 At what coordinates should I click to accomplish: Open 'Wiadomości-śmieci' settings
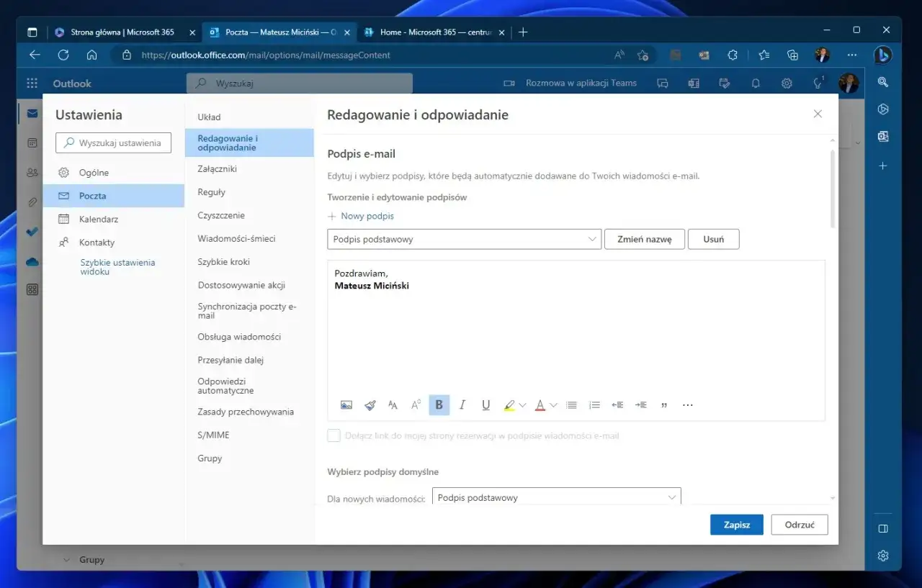point(249,238)
